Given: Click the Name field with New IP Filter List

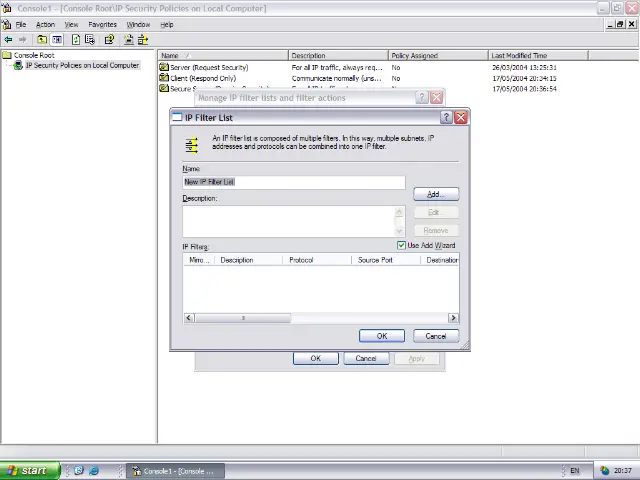Looking at the screenshot, I should coord(294,182).
